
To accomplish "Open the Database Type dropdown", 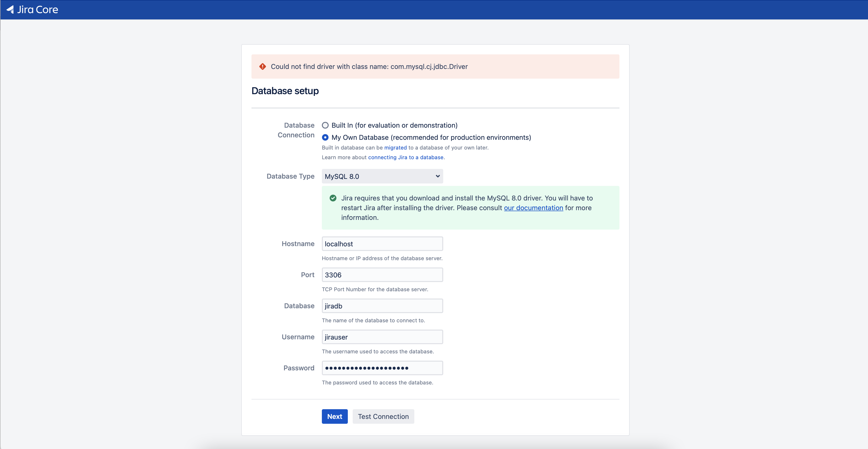I will [382, 176].
